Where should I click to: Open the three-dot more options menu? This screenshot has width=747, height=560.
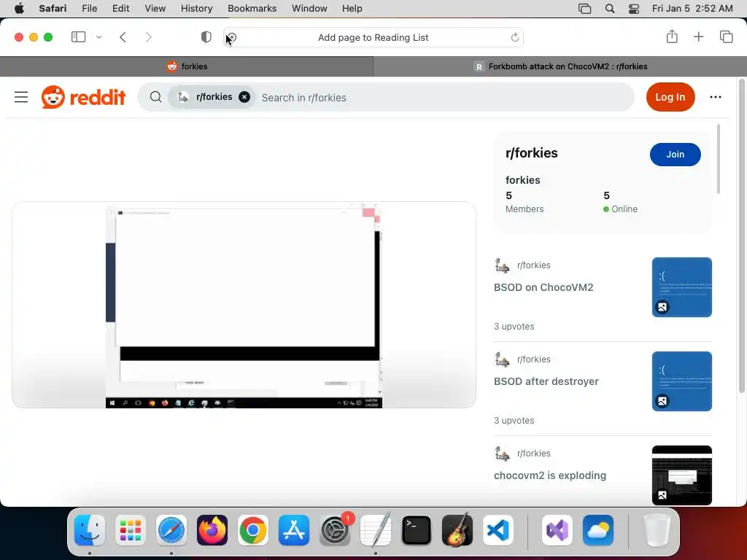pyautogui.click(x=715, y=97)
